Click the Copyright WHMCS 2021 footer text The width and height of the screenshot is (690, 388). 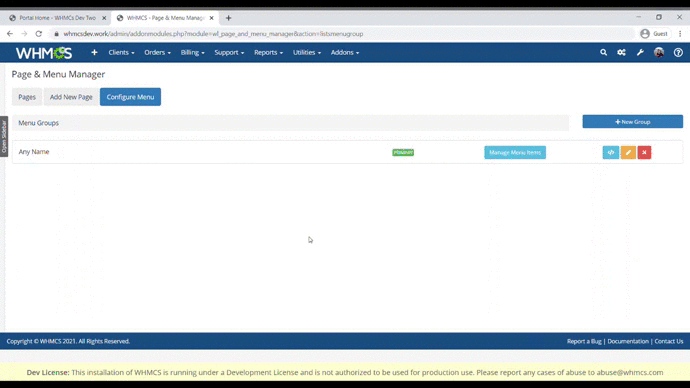(68, 341)
